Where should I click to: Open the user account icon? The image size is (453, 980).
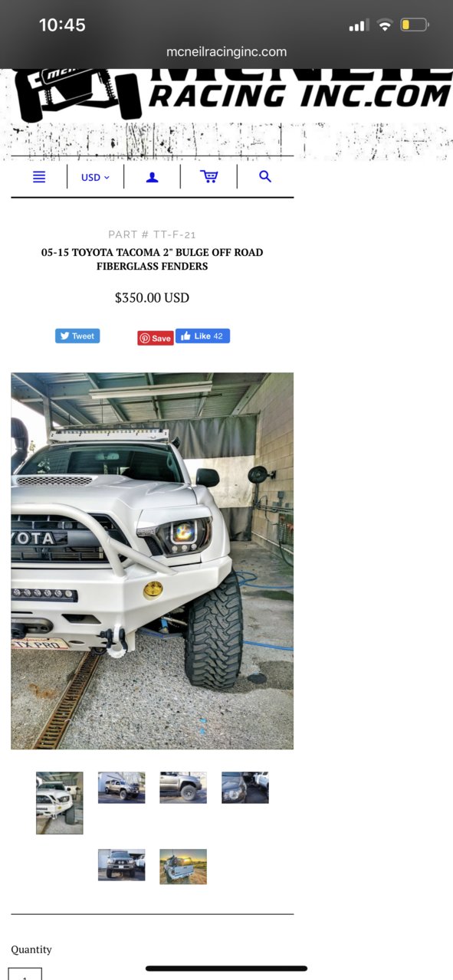click(x=152, y=177)
